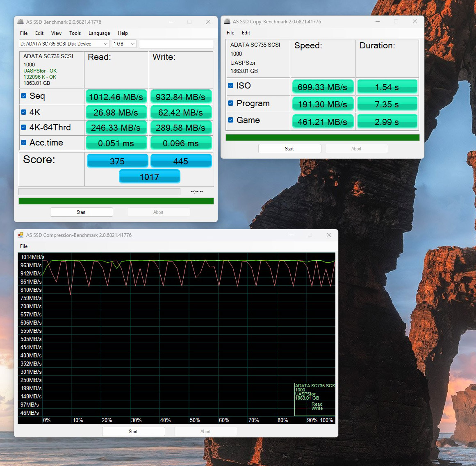The image size is (476, 466).
Task: Open the ADATA SC735 drive selection dropdown
Action: pyautogui.click(x=64, y=44)
